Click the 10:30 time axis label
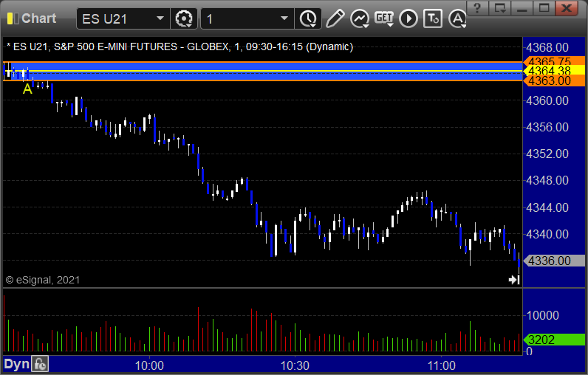Viewport: 588px width, 375px height. coord(295,365)
